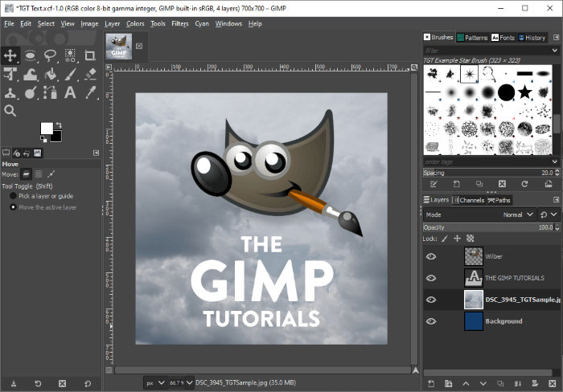The width and height of the screenshot is (563, 392).
Task: Adjust the layer Opacity slider
Action: [489, 227]
